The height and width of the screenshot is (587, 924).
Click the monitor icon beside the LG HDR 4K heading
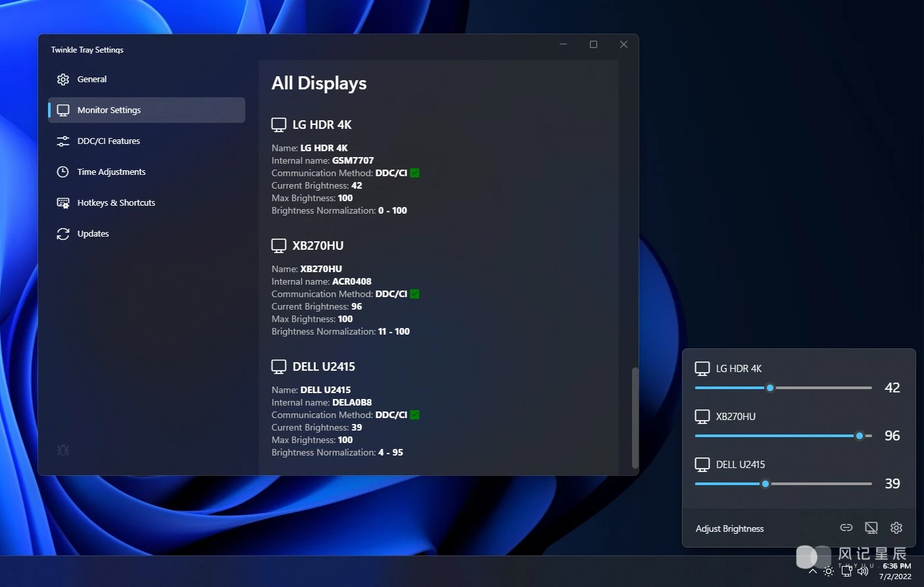pos(279,125)
